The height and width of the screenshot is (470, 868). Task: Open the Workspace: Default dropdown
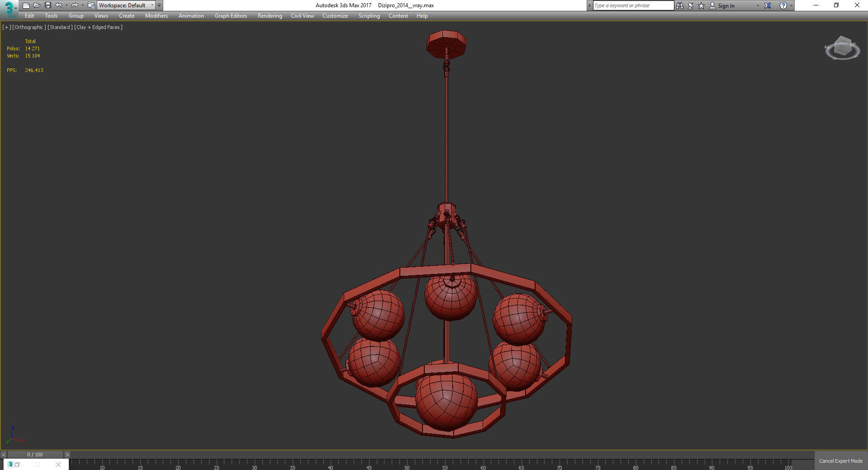(x=126, y=5)
